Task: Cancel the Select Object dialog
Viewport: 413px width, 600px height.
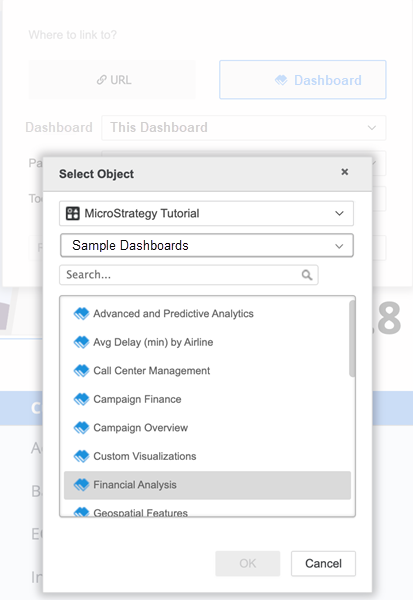Action: point(323,563)
